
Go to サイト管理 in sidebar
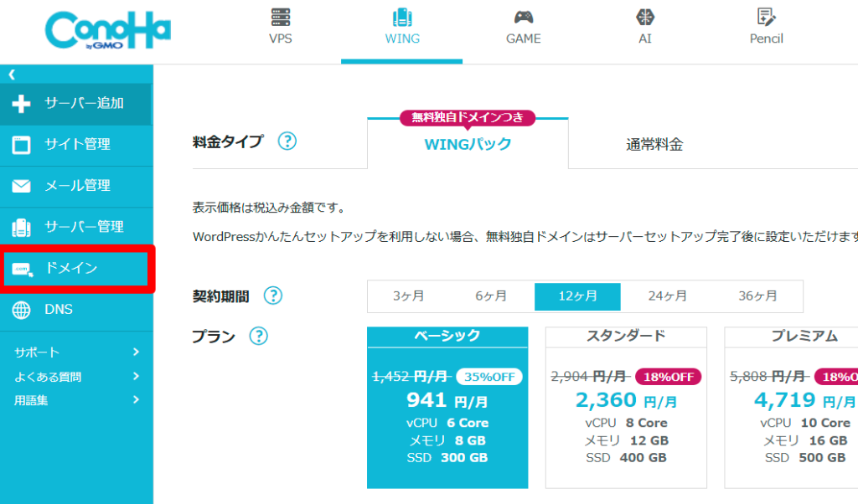tap(75, 145)
